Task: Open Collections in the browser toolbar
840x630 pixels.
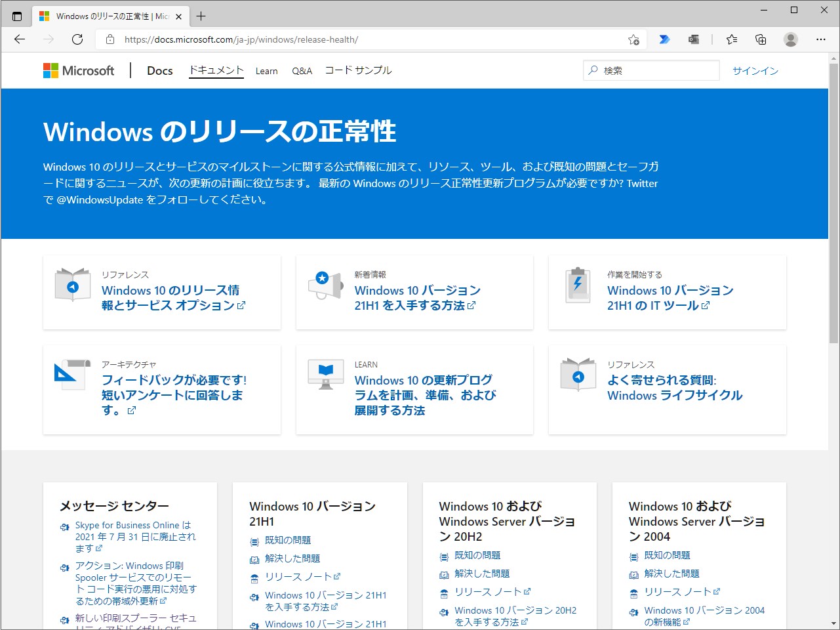Action: coord(760,39)
